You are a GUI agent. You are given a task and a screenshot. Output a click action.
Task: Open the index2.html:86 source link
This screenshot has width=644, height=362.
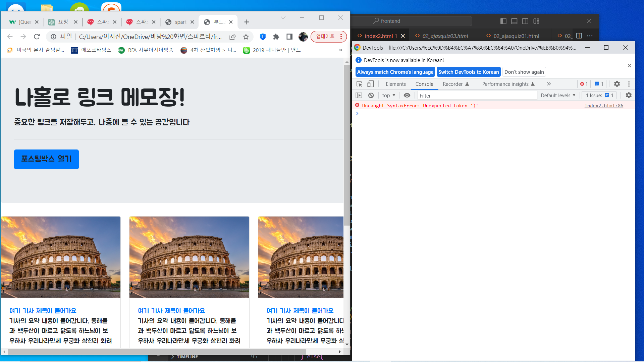click(604, 106)
